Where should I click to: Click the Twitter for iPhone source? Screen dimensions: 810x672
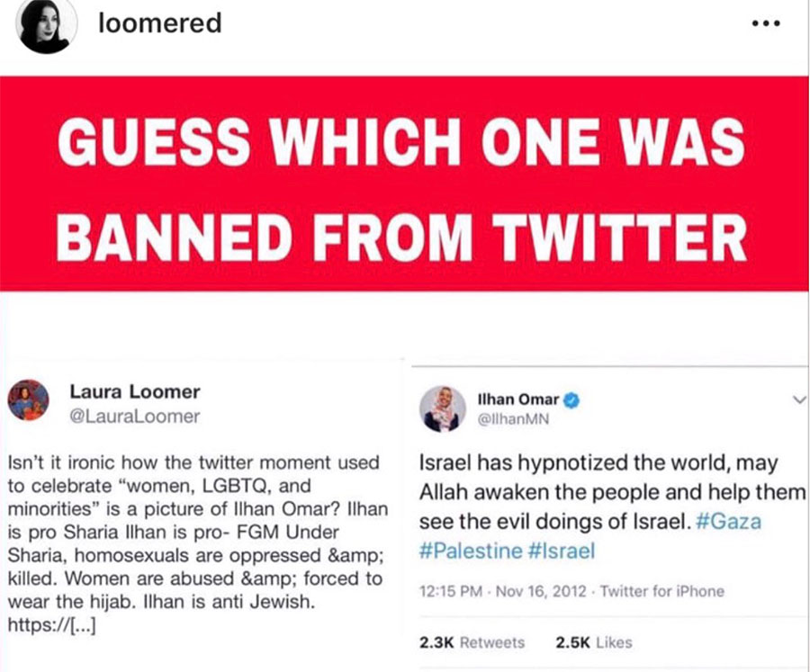pos(662,591)
